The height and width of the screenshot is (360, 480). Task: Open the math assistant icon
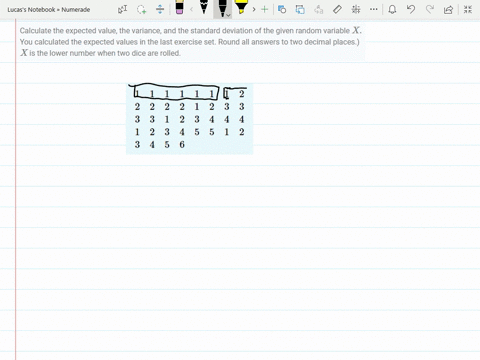click(x=356, y=9)
